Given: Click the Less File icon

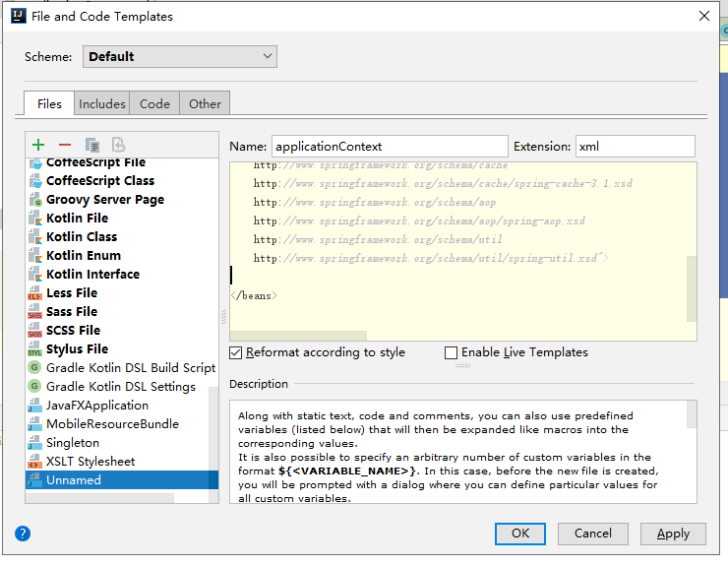Looking at the screenshot, I should click(35, 292).
